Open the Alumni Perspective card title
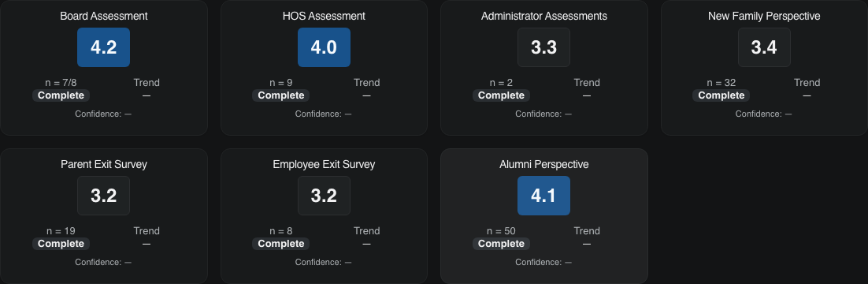Screen dimensions: 868x284 pyautogui.click(x=544, y=164)
